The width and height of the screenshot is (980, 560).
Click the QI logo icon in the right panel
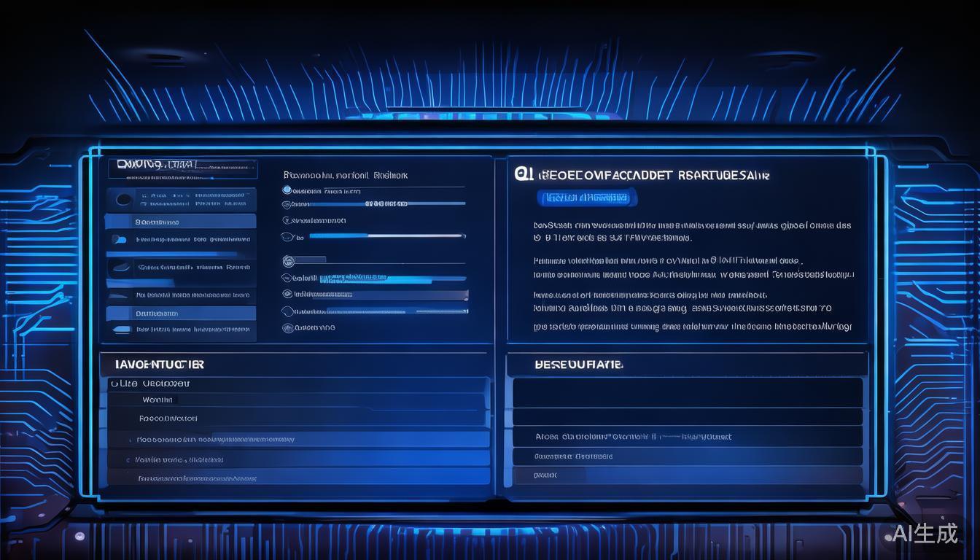(x=522, y=174)
